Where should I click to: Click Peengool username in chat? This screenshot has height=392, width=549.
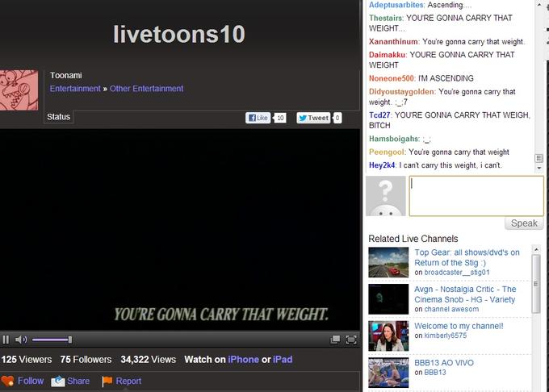tap(388, 152)
